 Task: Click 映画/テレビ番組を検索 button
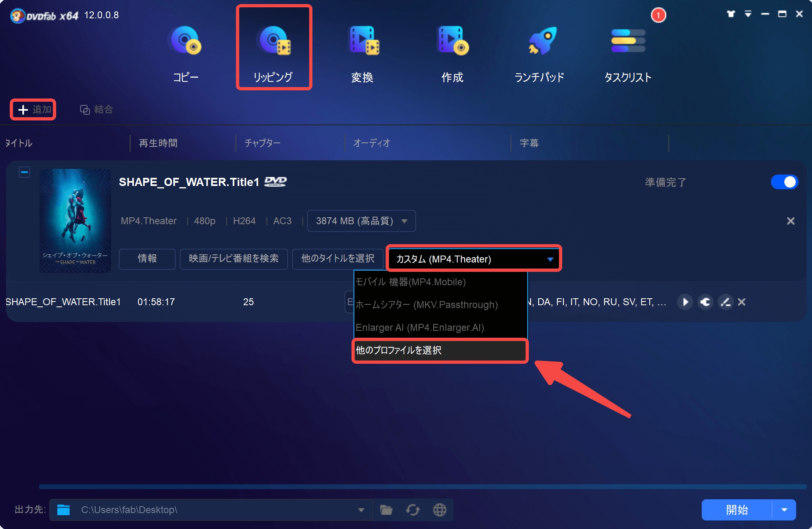[234, 259]
